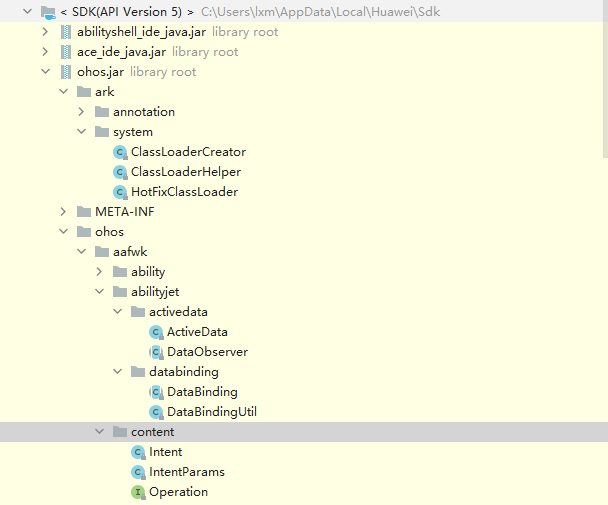Click DataObserver abstract class icon
This screenshot has width=608, height=505.
(156, 352)
